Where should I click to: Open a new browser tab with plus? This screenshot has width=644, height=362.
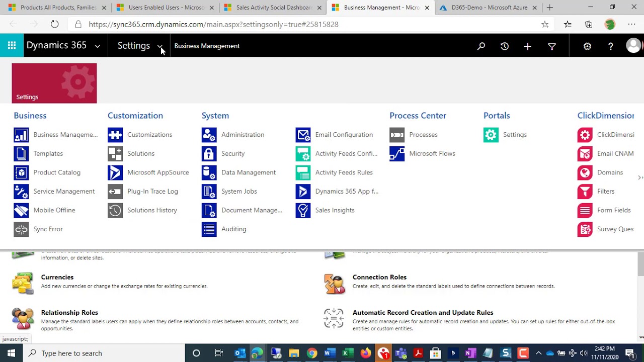pos(550,8)
